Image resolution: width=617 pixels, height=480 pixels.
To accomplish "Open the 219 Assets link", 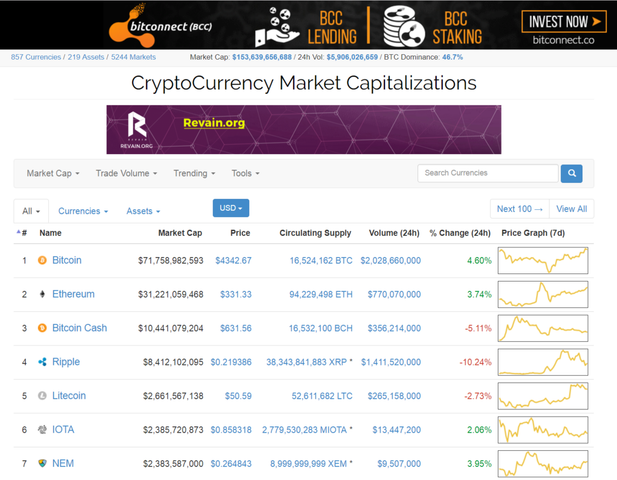I will (86, 57).
